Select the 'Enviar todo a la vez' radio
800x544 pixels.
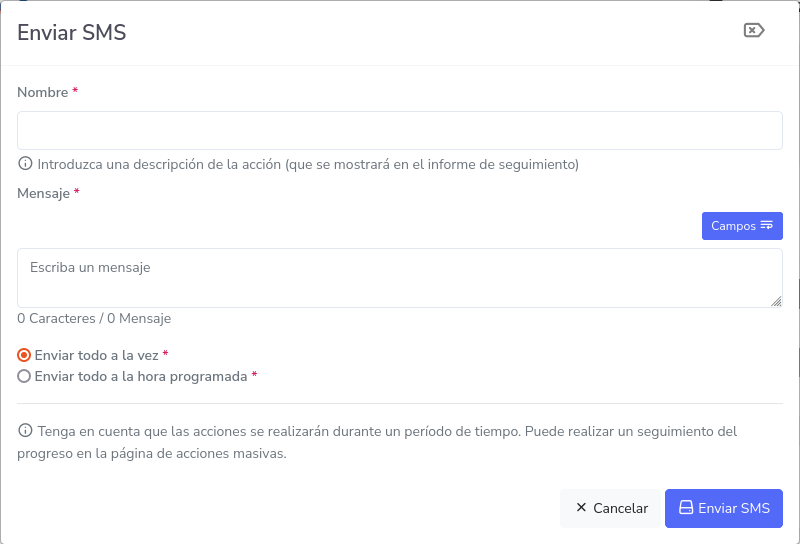[24, 355]
